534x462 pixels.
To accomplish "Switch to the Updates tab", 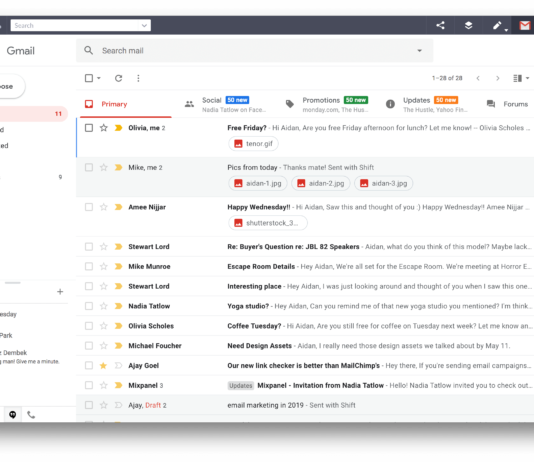I will pyautogui.click(x=426, y=104).
